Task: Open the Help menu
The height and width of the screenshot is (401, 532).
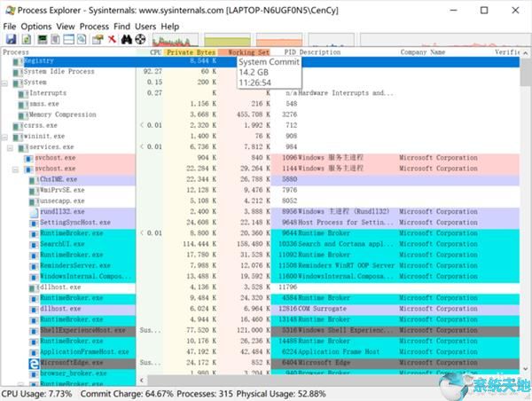Action: point(170,27)
